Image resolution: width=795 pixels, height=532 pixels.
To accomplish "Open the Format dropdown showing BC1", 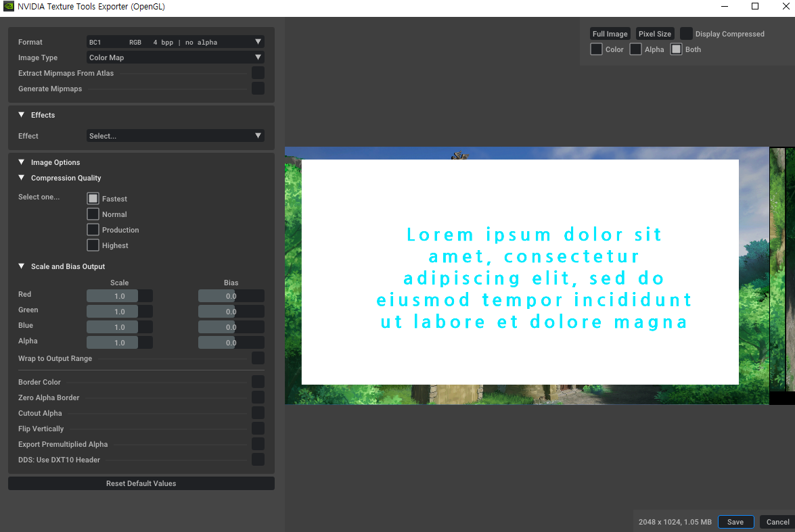I will coord(175,42).
